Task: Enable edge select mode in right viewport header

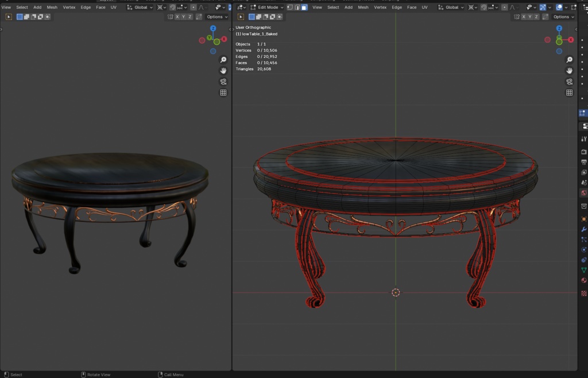Action: [297, 7]
